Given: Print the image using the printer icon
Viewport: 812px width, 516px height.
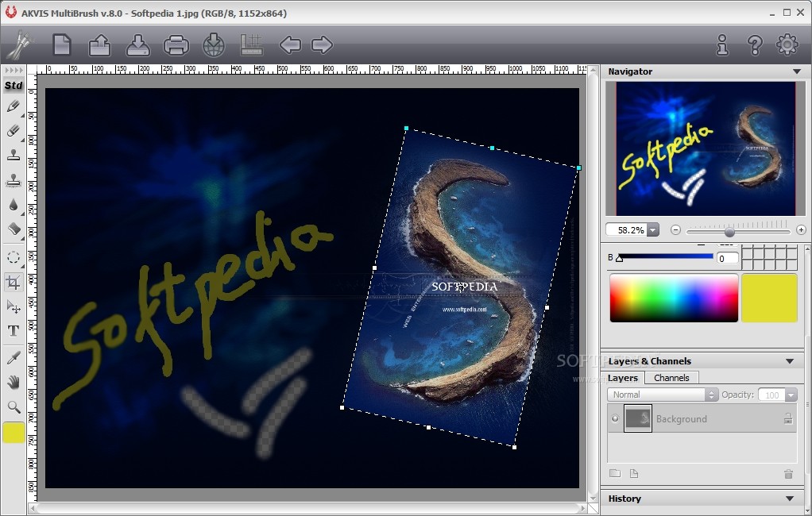Looking at the screenshot, I should click(176, 45).
